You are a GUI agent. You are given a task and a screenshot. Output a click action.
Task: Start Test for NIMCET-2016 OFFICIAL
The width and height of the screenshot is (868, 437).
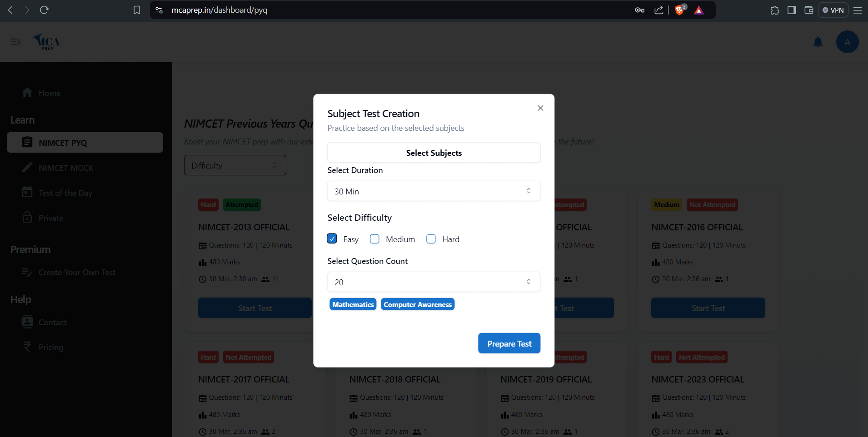[x=708, y=308]
